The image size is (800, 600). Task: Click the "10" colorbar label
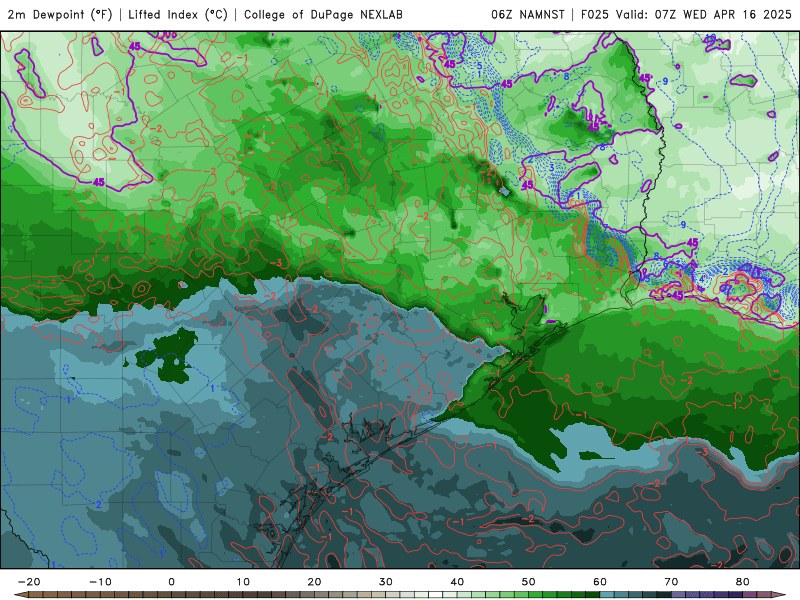pos(243,582)
